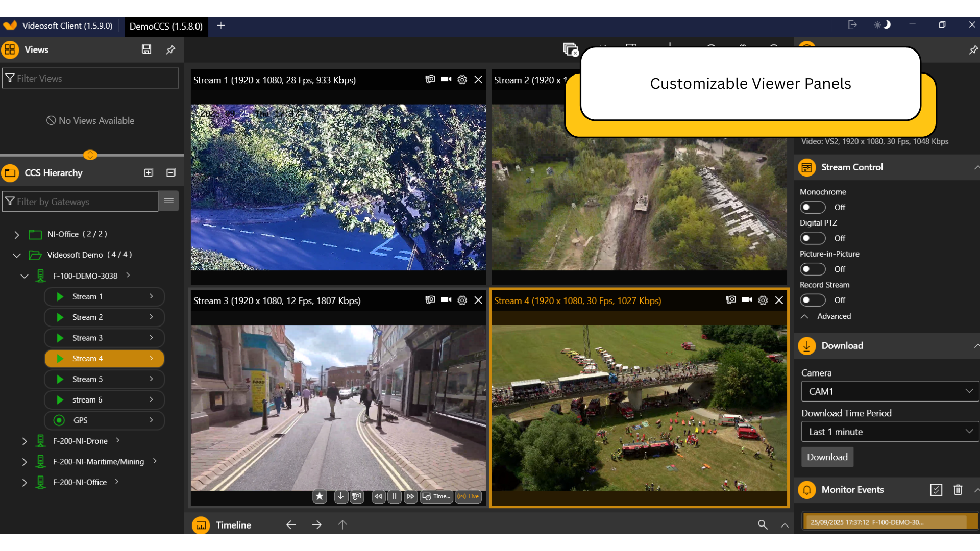Collapse the Videosoft Demo tree node
Screen dimensions: 980x551
pyautogui.click(x=16, y=255)
